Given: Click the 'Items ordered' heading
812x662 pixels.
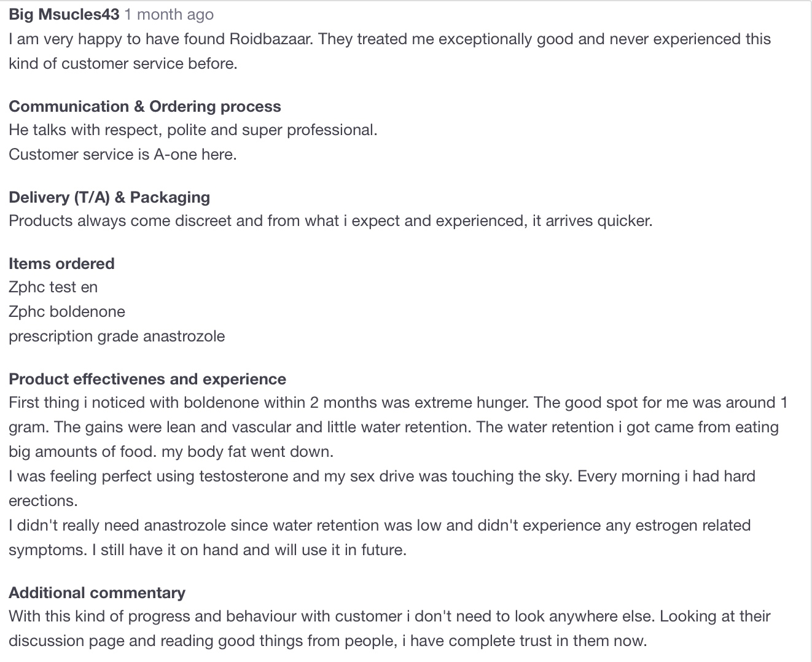Looking at the screenshot, I should pyautogui.click(x=61, y=263).
